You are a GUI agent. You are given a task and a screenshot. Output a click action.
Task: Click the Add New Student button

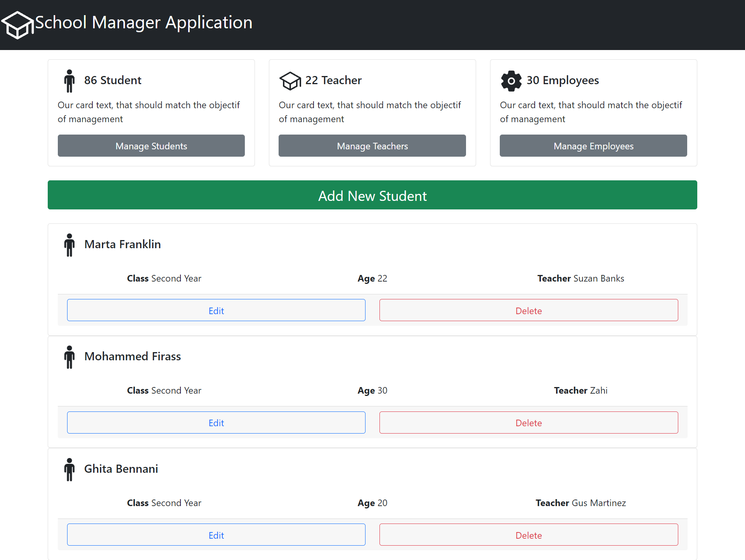372,195
